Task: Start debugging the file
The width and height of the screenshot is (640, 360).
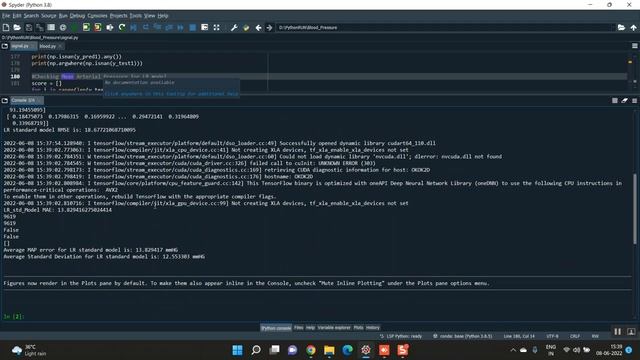Action: (133, 27)
